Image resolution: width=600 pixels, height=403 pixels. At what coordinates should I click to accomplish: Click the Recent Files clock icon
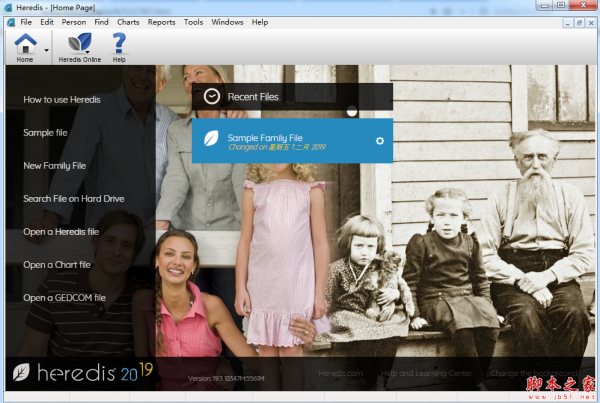(212, 96)
